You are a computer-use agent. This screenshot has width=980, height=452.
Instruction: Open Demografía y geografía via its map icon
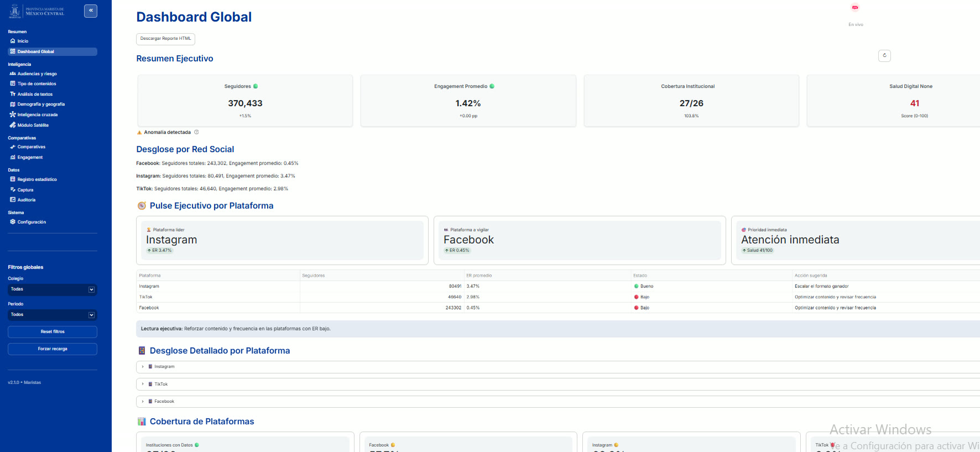pos(13,104)
